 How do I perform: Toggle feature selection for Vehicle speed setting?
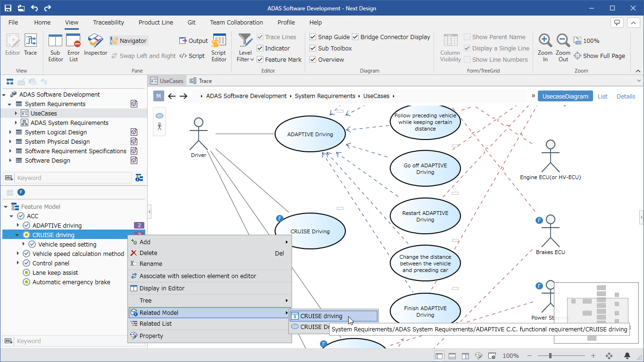[x=32, y=244]
